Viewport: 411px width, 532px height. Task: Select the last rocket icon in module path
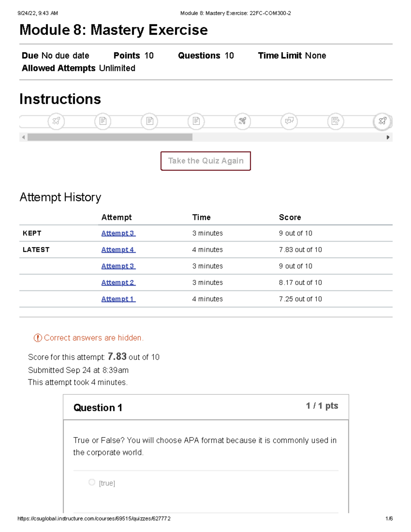pos(383,121)
